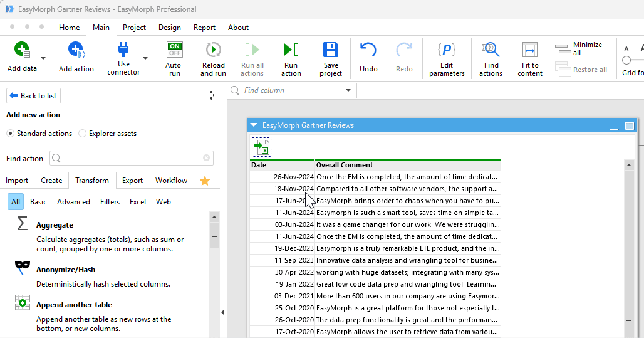The height and width of the screenshot is (338, 644).
Task: Switch to the Workflow category tab
Action: point(171,181)
